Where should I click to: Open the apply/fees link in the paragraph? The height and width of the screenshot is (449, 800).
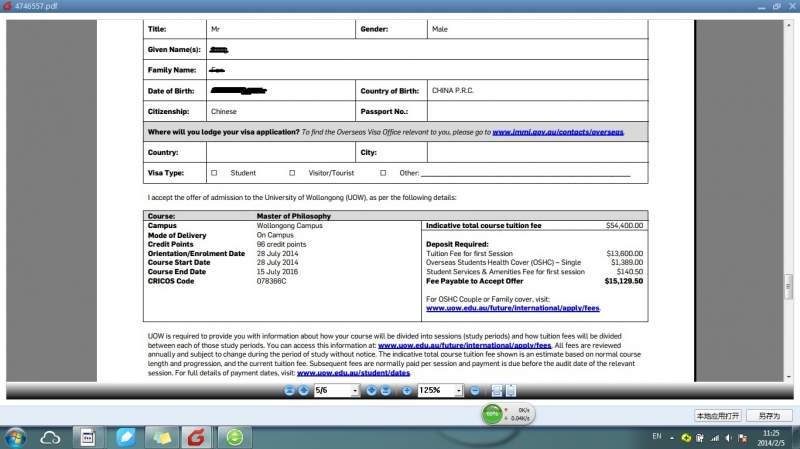coord(464,345)
